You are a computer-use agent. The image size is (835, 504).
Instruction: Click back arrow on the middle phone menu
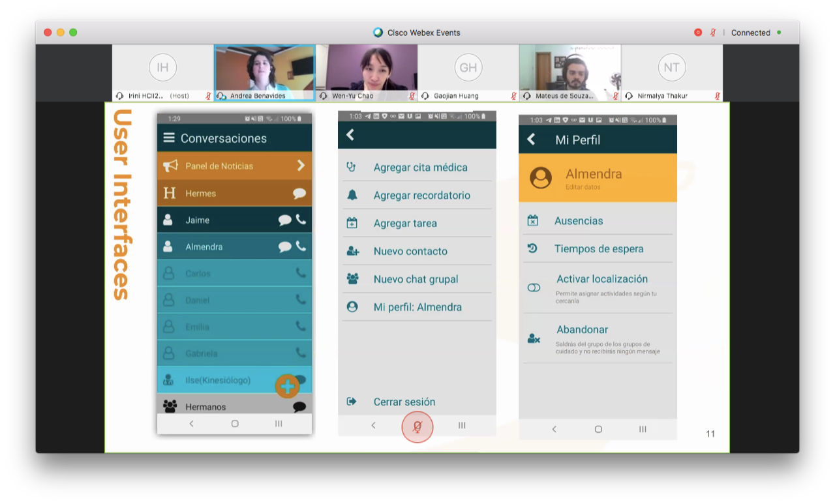tap(350, 134)
